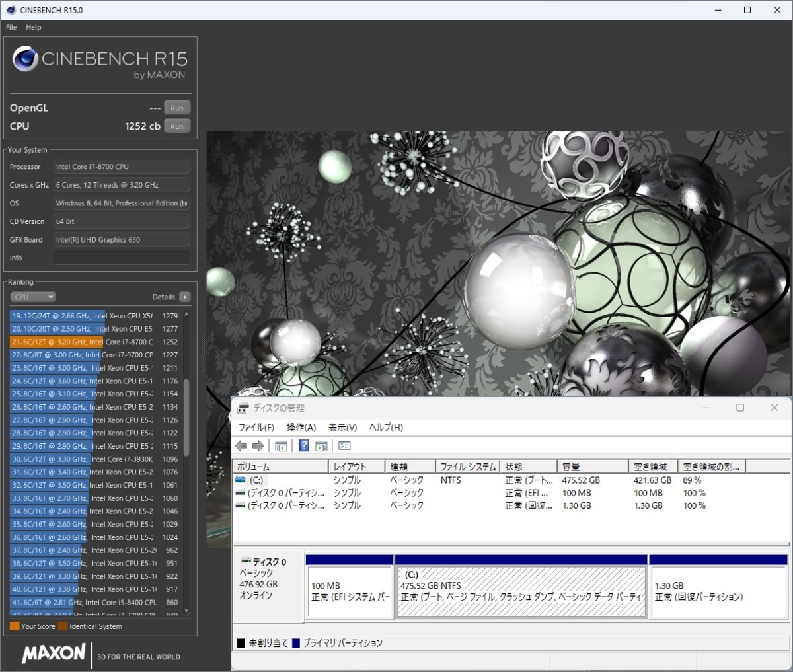This screenshot has height=672, width=793.
Task: Click the blue プライマリ パーティション legend swatch
Action: click(x=296, y=643)
